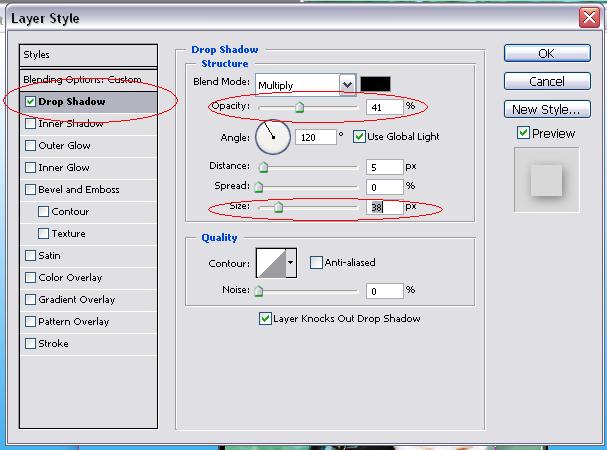Click the OK button
This screenshot has height=450, width=607.
[x=547, y=53]
